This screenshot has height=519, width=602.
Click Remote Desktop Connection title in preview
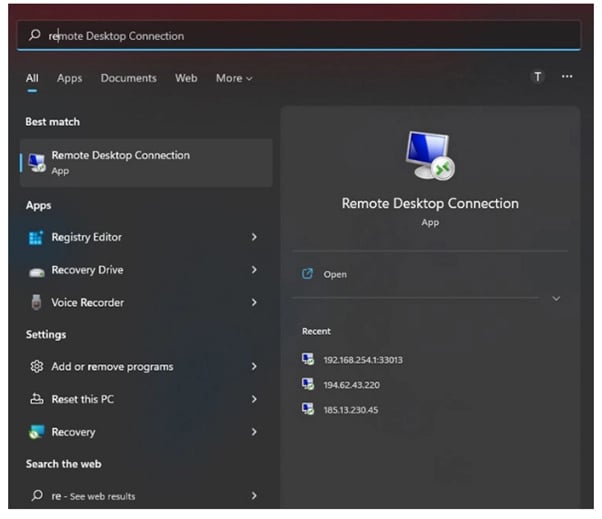[x=430, y=203]
